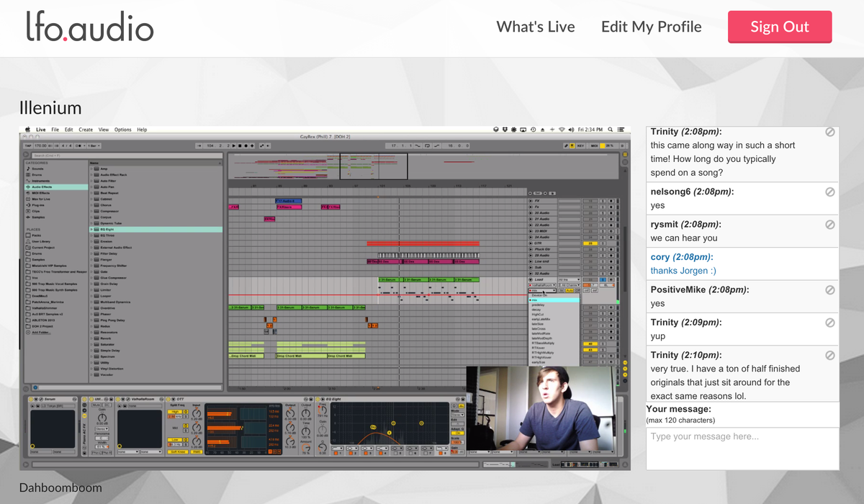Click block icon on Trinity's 2:10pm message
This screenshot has width=864, height=504.
pyautogui.click(x=829, y=355)
